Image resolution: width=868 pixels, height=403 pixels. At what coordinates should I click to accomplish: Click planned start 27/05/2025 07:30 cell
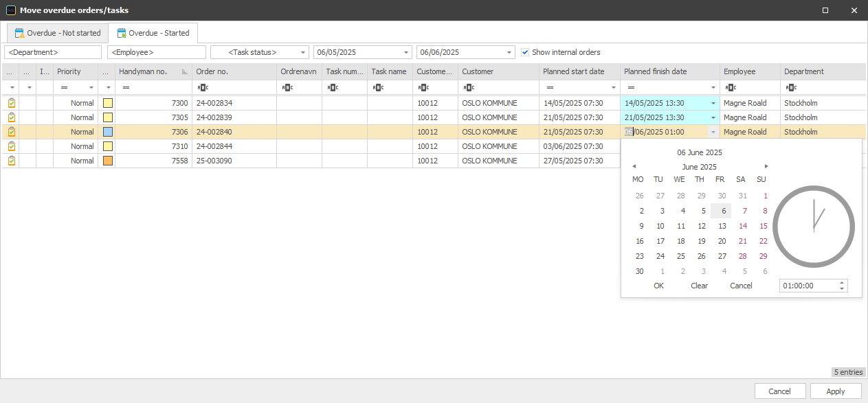580,161
